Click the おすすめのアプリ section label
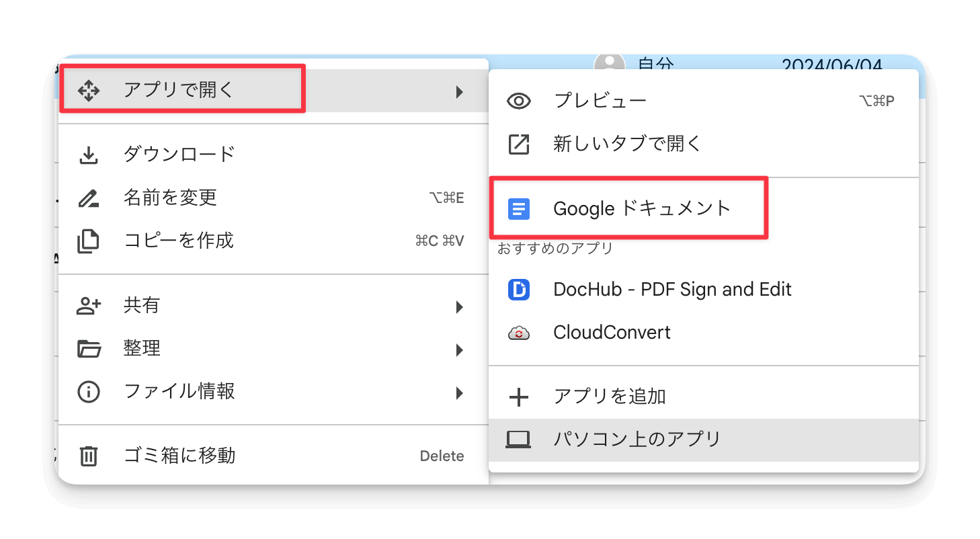 click(555, 249)
